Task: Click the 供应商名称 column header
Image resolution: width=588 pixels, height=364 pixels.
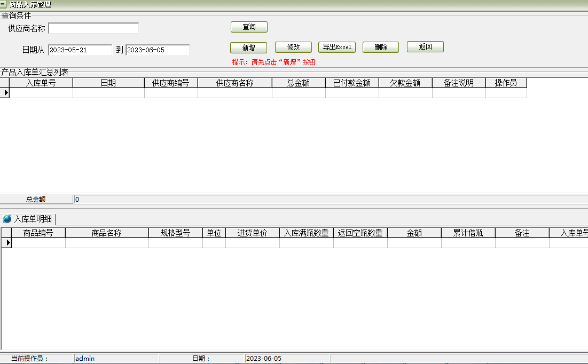Action: click(235, 83)
